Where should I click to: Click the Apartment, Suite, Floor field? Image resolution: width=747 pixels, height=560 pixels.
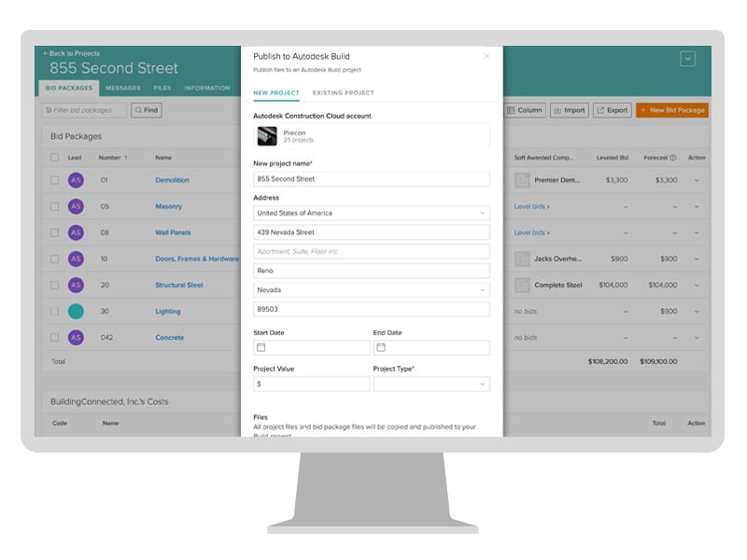(x=371, y=251)
